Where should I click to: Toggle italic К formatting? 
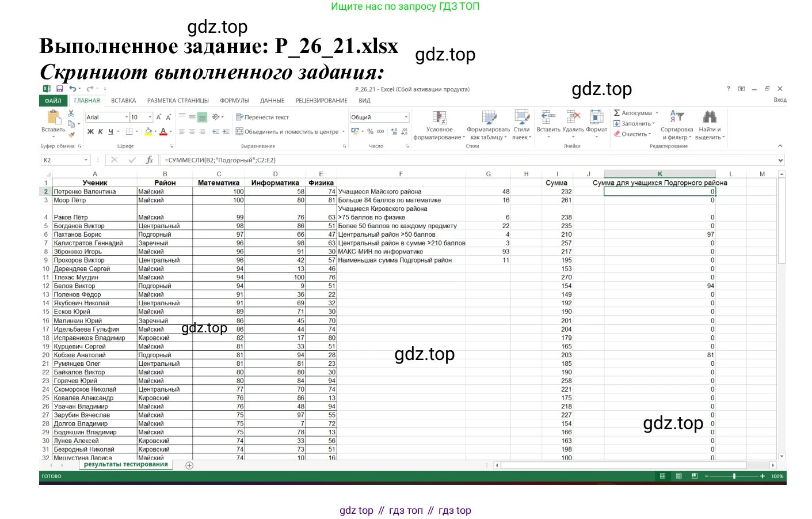[101, 132]
